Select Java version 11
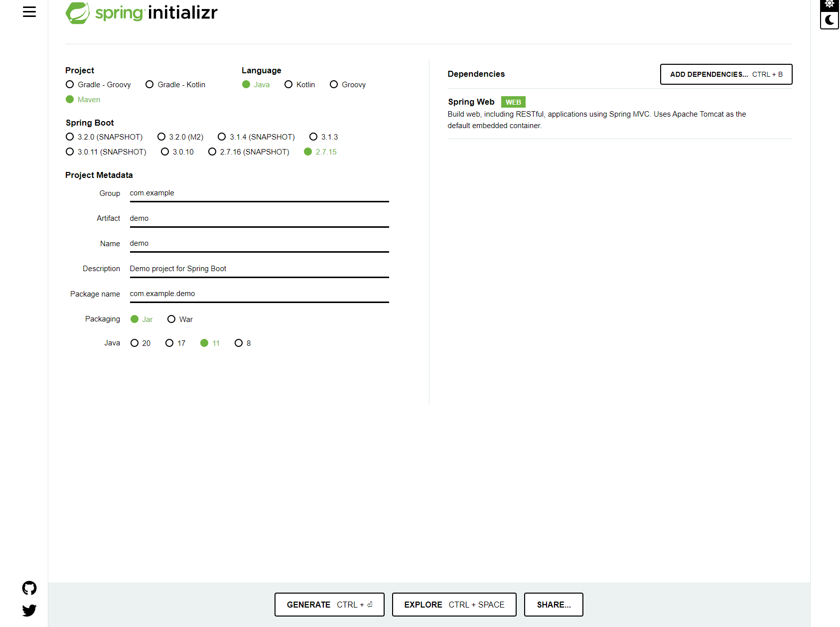This screenshot has height=627, width=840. point(210,343)
